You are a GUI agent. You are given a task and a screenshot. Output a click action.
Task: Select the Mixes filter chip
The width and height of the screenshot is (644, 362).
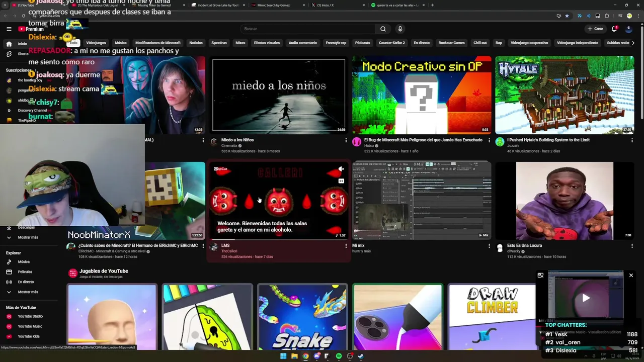point(240,43)
